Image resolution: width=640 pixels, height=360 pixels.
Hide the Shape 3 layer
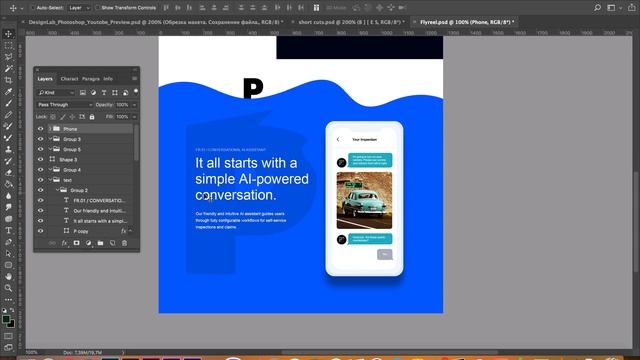pos(40,159)
